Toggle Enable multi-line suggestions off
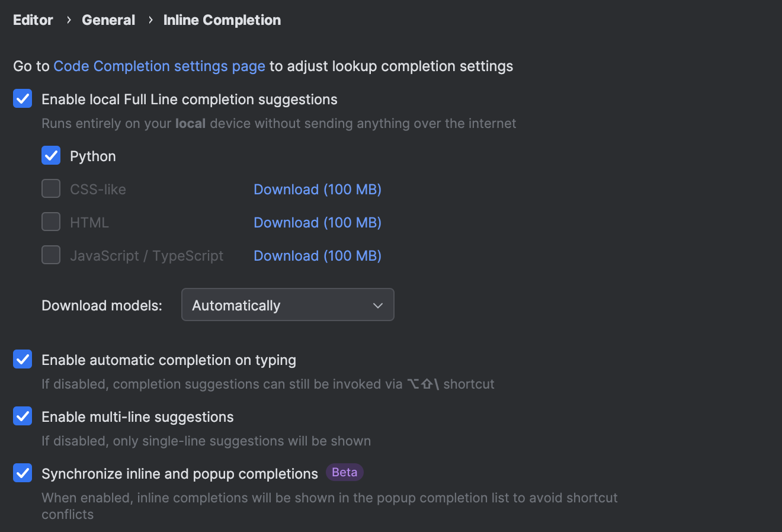 [22, 416]
